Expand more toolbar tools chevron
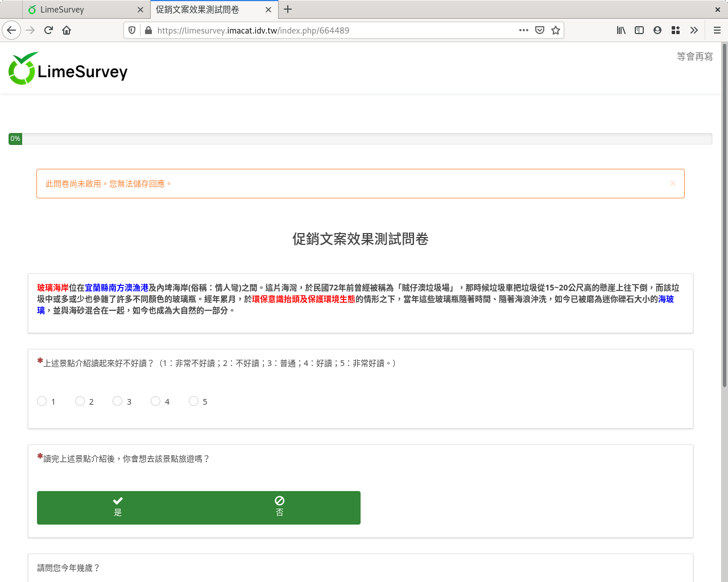Screen dimensions: 728x582 point(694,30)
